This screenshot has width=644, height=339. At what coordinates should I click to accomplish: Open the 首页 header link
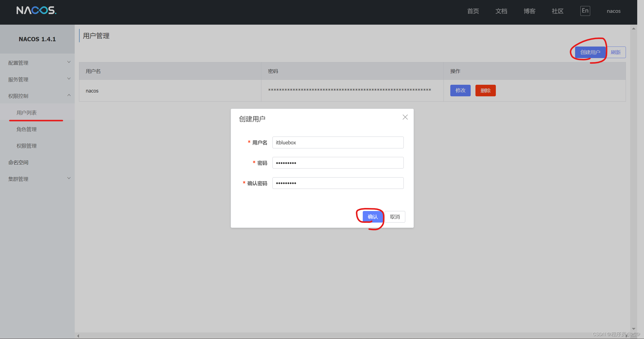(x=473, y=11)
